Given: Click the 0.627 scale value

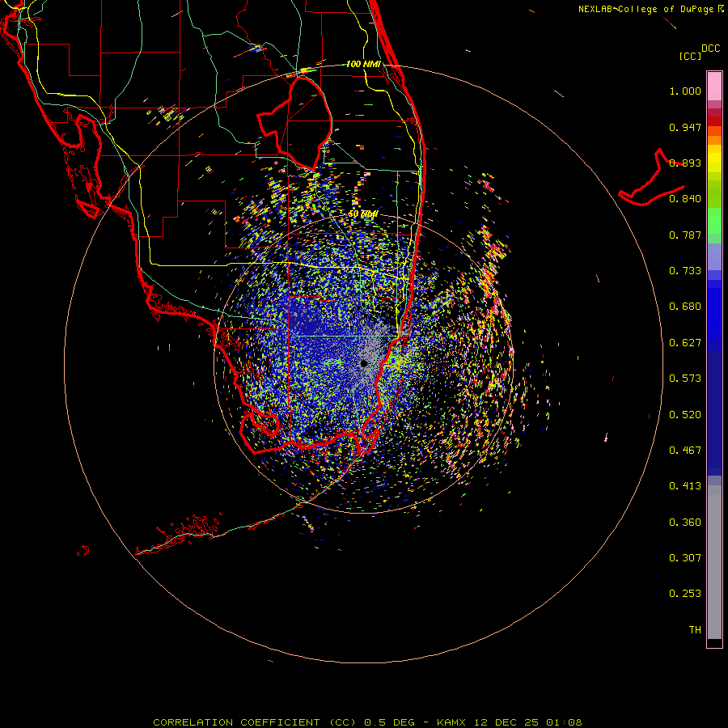Looking at the screenshot, I should (x=685, y=343).
